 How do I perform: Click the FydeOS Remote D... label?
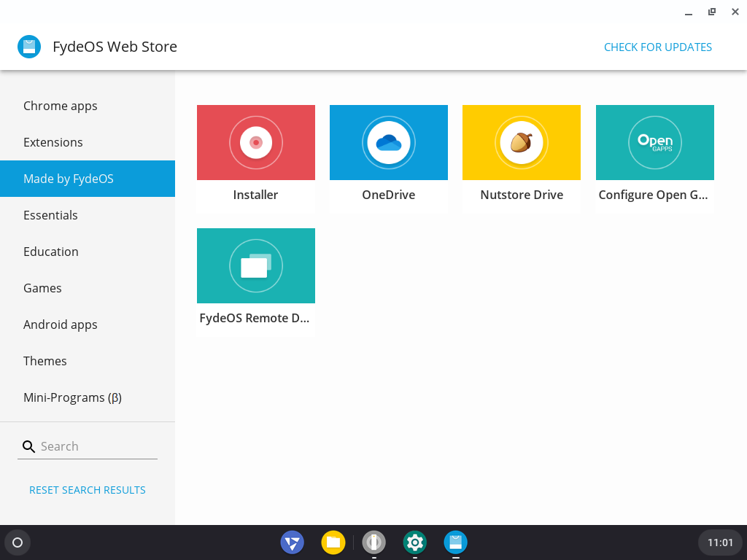255,318
